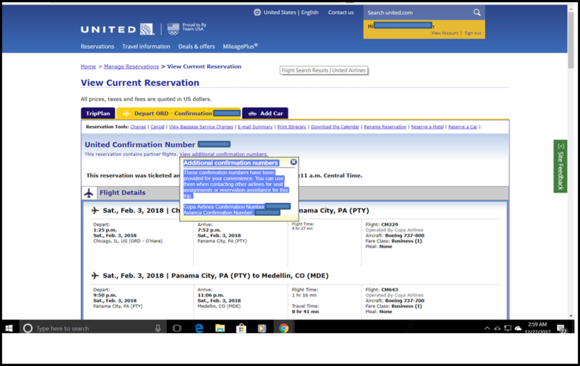The image size is (580, 366).
Task: Click Download the Calendar link
Action: click(x=335, y=127)
